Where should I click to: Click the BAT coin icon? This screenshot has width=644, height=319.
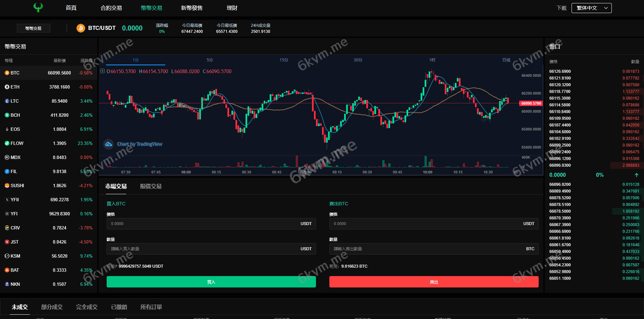coord(7,270)
